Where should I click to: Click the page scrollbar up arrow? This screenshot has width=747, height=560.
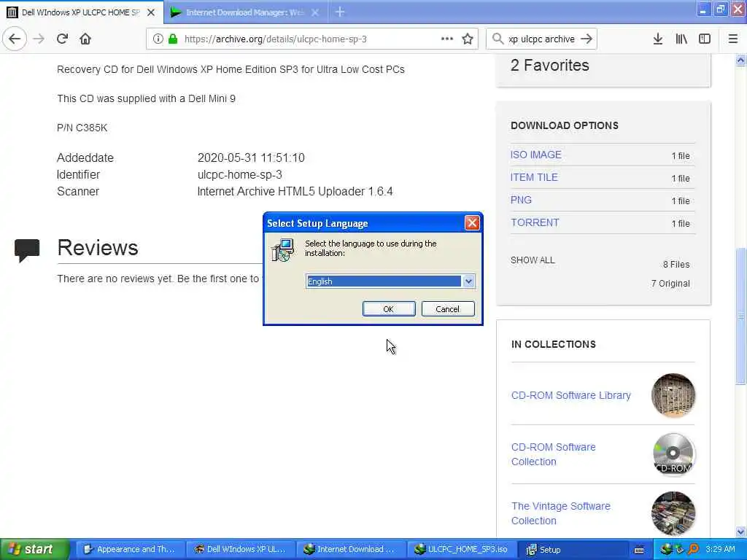tap(740, 61)
